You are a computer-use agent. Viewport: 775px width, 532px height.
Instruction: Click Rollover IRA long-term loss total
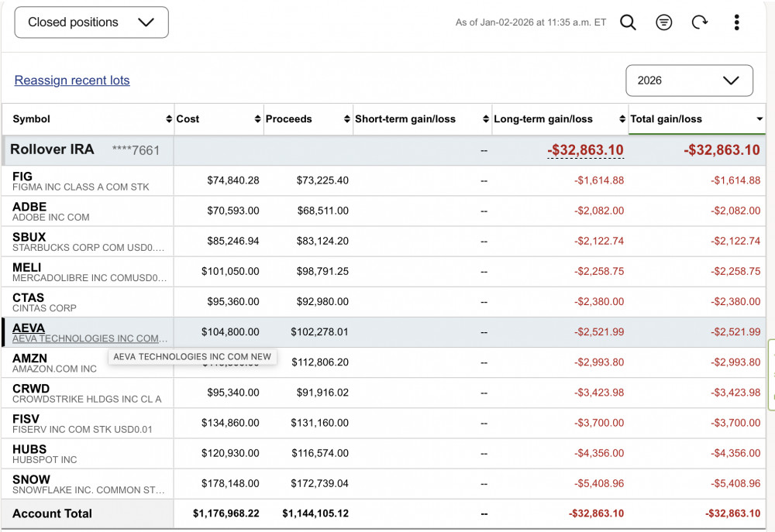click(585, 150)
